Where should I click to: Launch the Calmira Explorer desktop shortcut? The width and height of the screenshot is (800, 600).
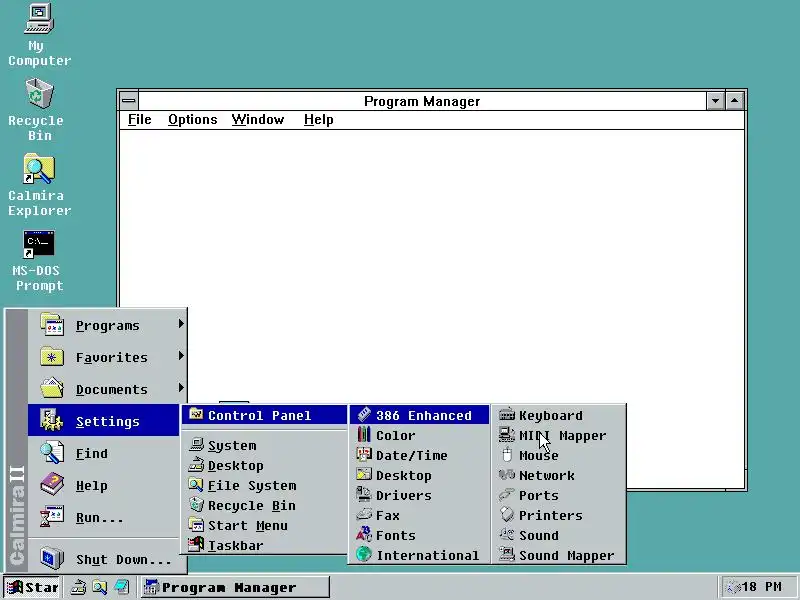[39, 185]
